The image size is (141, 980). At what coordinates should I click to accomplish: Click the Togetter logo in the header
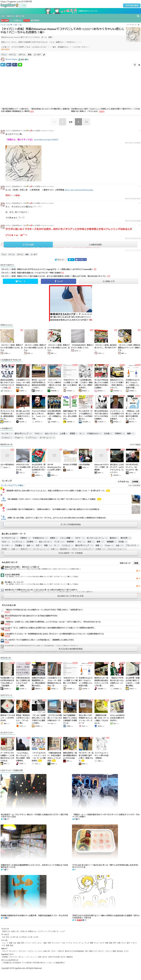[9, 5]
